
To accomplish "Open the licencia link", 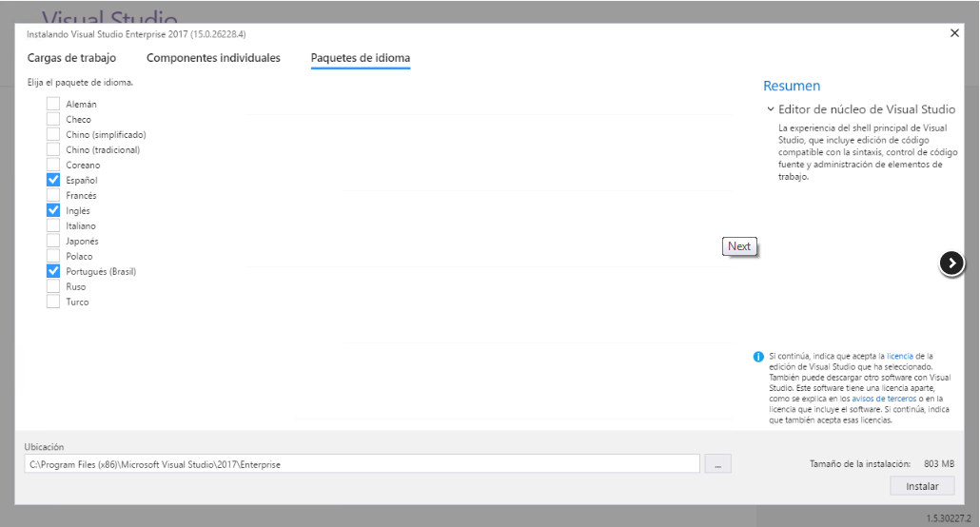I will pyautogui.click(x=899, y=356).
